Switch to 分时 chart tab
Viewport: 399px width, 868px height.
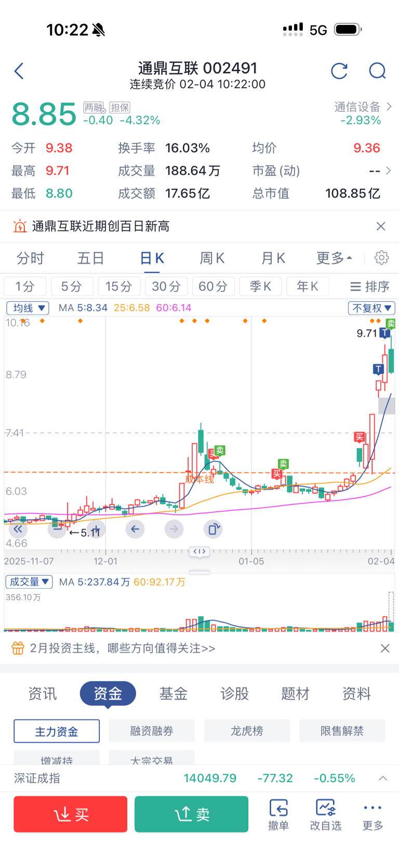coord(30,258)
